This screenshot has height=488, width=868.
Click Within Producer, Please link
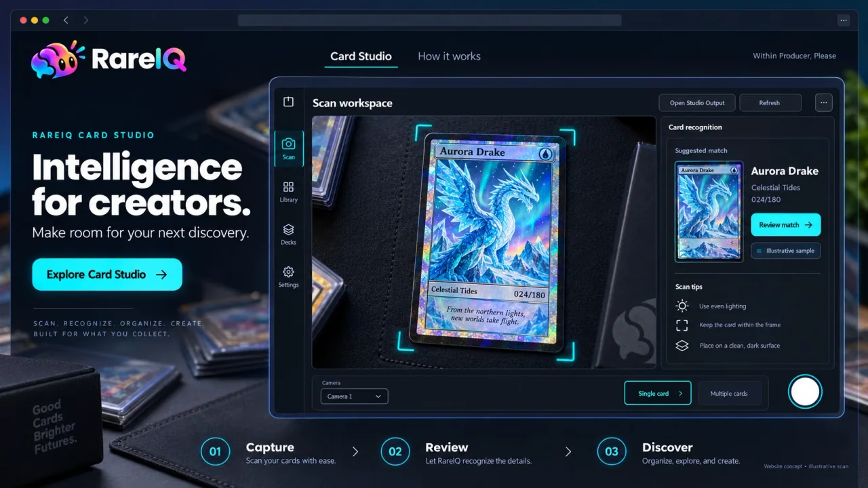pos(794,56)
